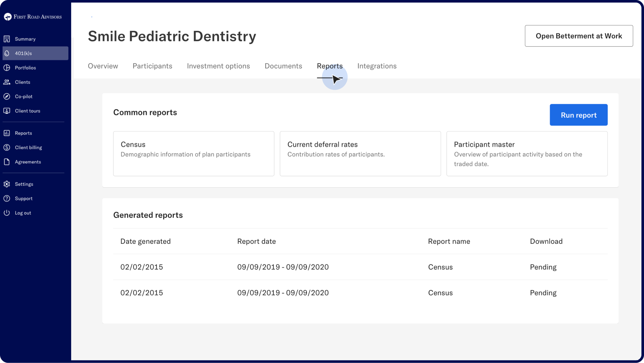
Task: Click the Log out power icon
Action: (7, 213)
